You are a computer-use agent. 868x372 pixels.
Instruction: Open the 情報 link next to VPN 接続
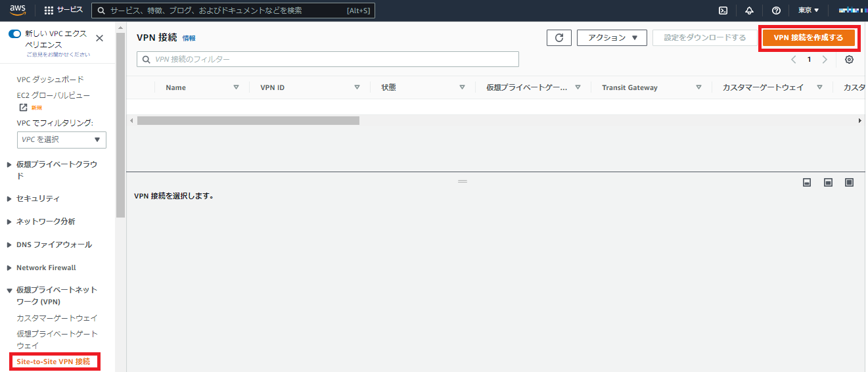189,39
